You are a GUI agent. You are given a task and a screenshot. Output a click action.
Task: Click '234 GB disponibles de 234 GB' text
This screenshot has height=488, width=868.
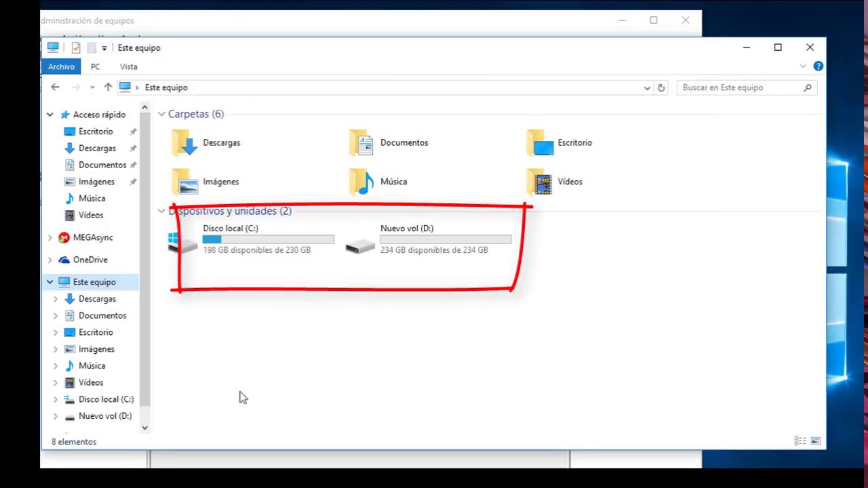coord(434,250)
